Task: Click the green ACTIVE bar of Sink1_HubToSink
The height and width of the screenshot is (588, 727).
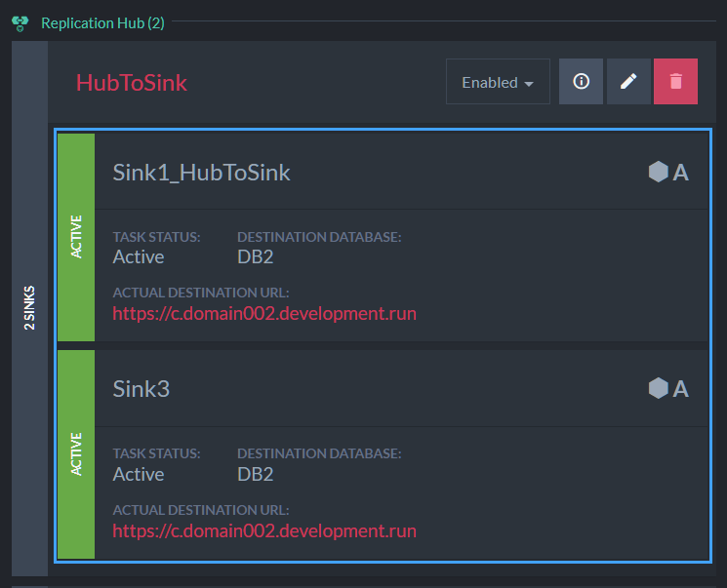Action: pos(76,237)
